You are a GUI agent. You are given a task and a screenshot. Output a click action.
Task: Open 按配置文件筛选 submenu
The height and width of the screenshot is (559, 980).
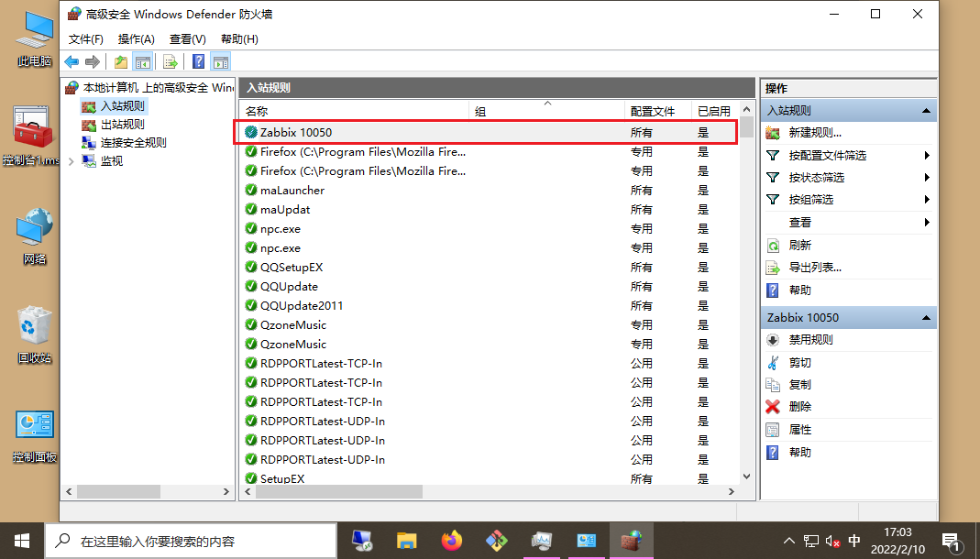[x=828, y=155]
